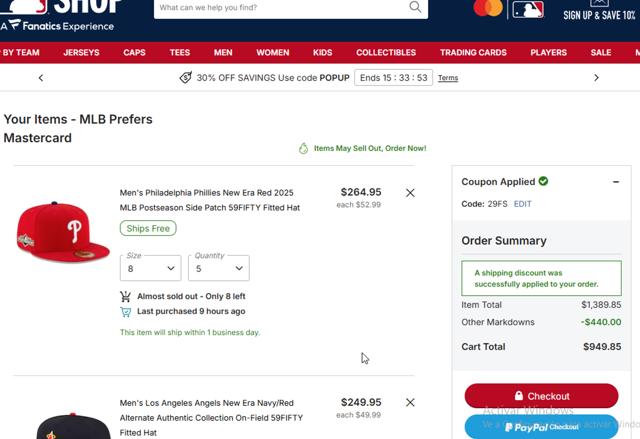Image resolution: width=640 pixels, height=439 pixels.
Task: Open the Quantity dropdown for Phillies hat
Action: 218,268
